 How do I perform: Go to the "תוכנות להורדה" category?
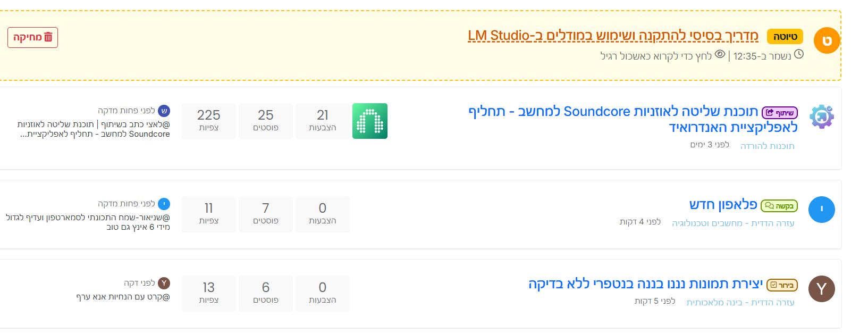click(x=767, y=146)
